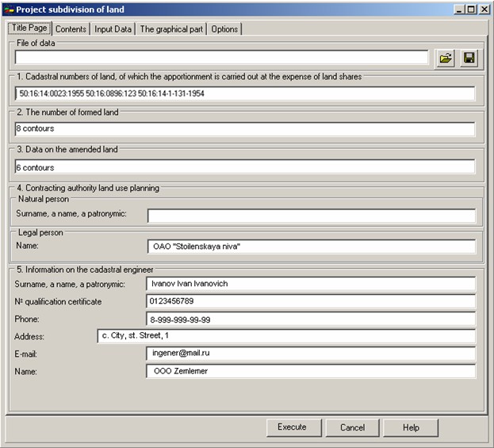This screenshot has width=494, height=448.
Task: Click the Phone field
Action: (311, 319)
